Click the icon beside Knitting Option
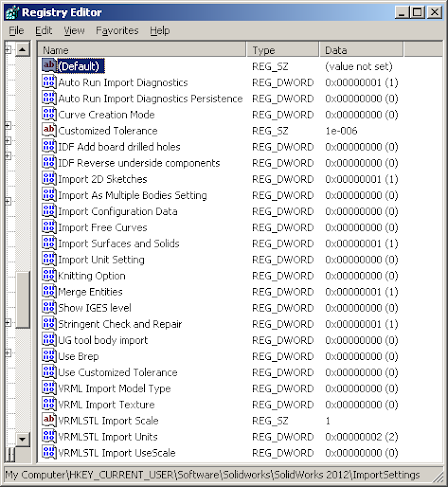This screenshot has height=487, width=448. [x=49, y=275]
